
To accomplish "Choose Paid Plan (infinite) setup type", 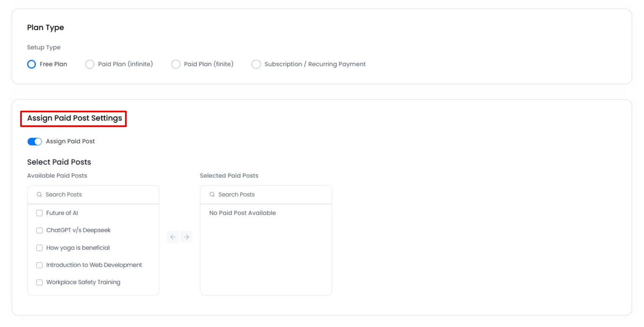I will pyautogui.click(x=89, y=64).
